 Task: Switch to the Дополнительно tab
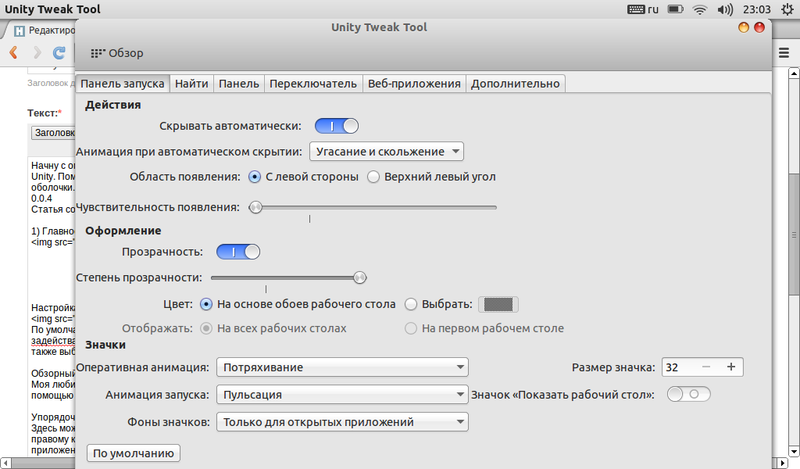coord(515,84)
